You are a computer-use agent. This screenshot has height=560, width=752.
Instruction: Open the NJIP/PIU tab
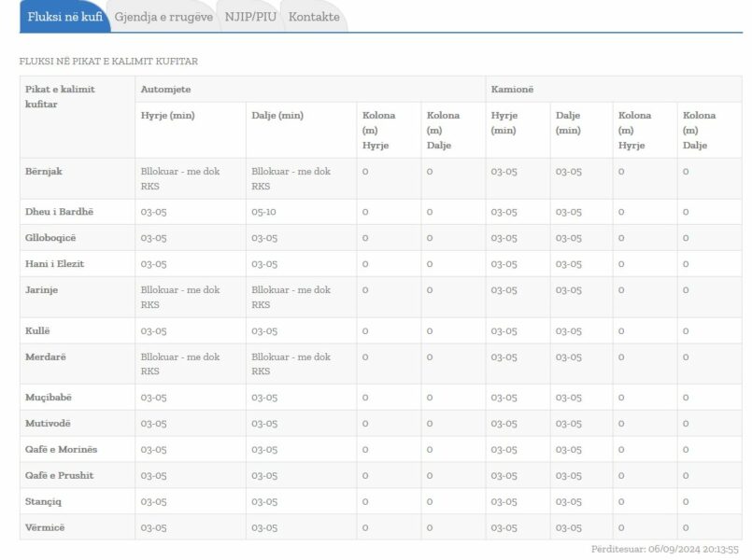tap(250, 17)
